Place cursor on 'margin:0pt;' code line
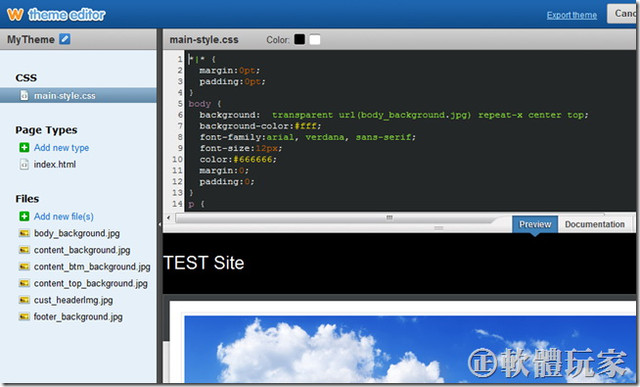Viewport: 640px width, 387px height. 229,70
